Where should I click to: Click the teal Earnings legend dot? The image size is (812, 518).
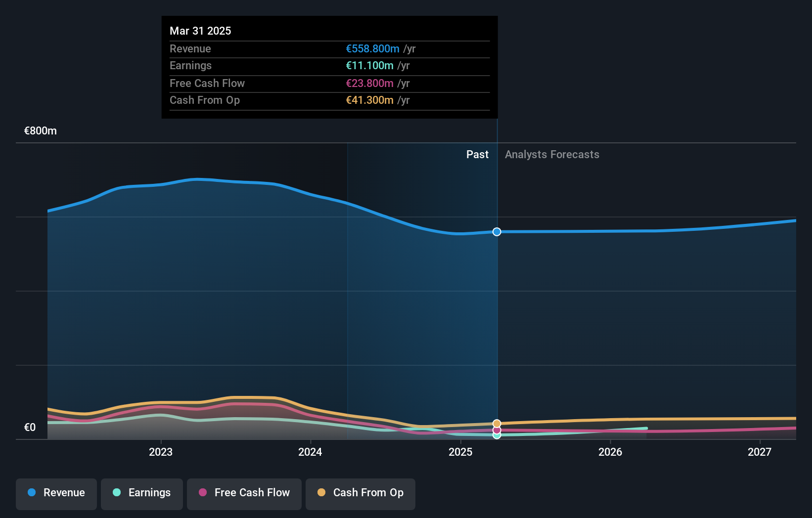click(x=117, y=492)
